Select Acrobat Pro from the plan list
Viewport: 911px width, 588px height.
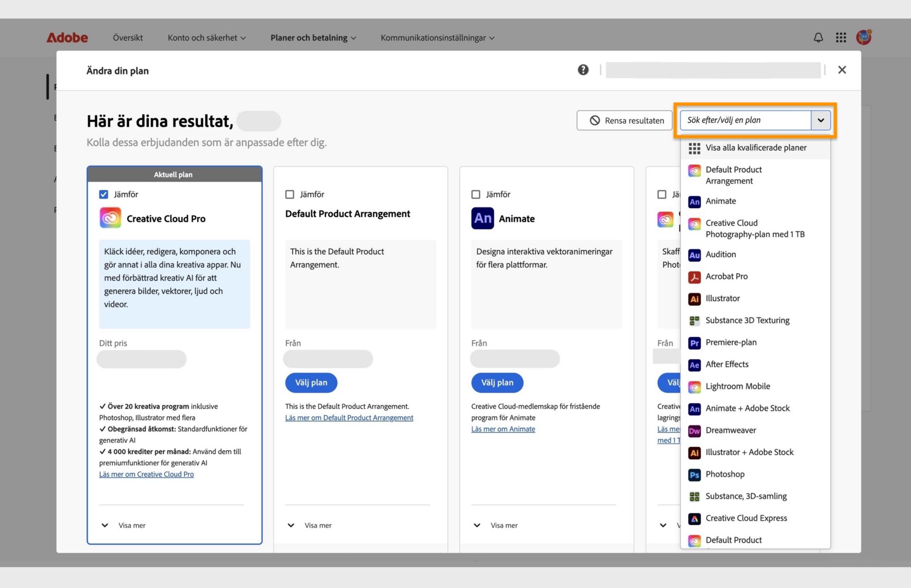[726, 276]
